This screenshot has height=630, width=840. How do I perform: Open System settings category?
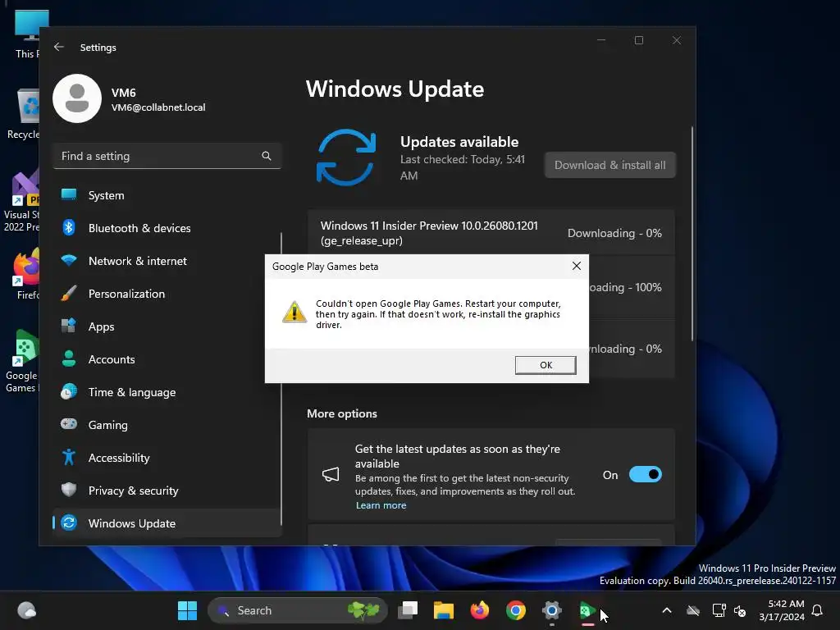(x=167, y=195)
